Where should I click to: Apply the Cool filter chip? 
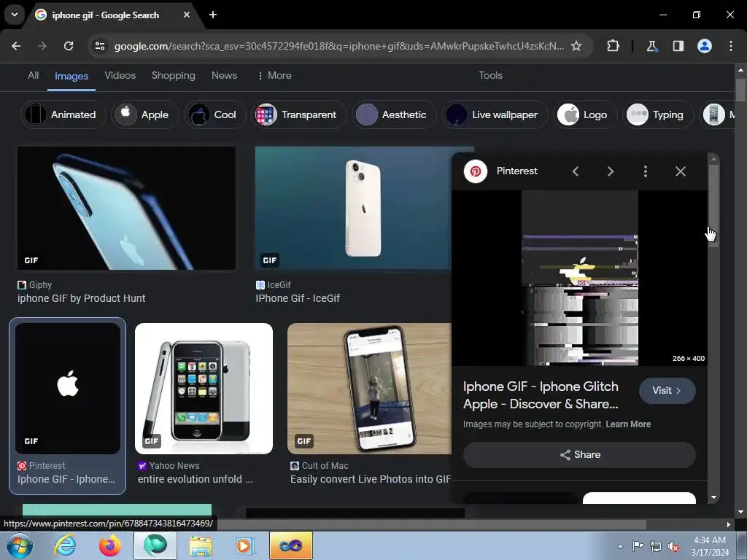(x=215, y=114)
